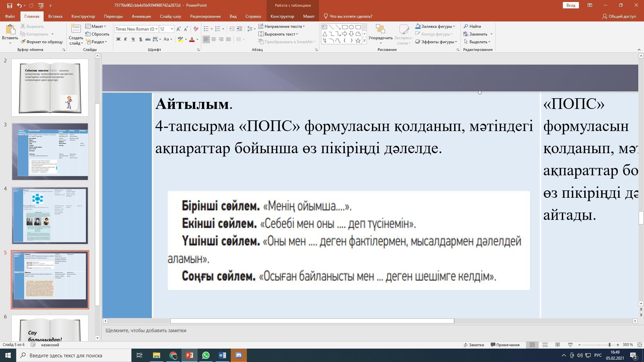644x362 pixels.
Task: Click the Save icon in quick access toolbar
Action: tap(9, 5)
